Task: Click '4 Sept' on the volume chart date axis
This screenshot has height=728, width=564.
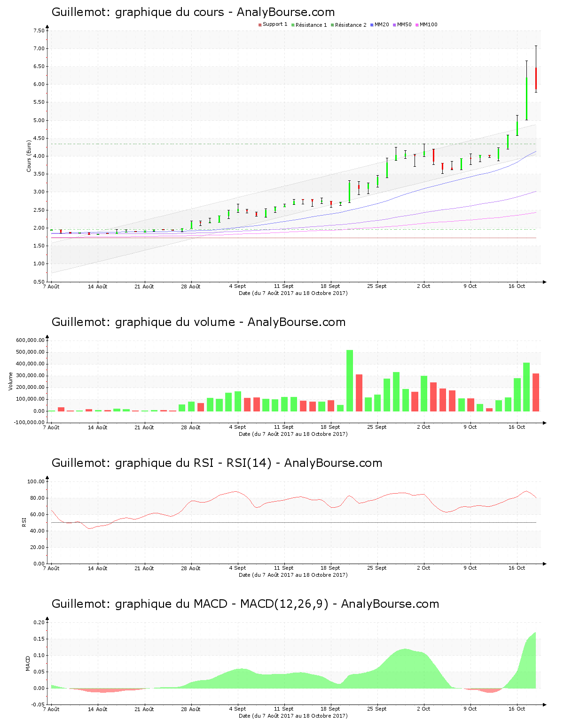Action: (237, 427)
